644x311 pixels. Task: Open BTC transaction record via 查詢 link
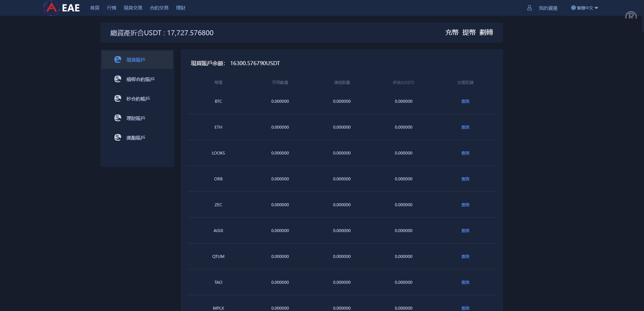[465, 101]
